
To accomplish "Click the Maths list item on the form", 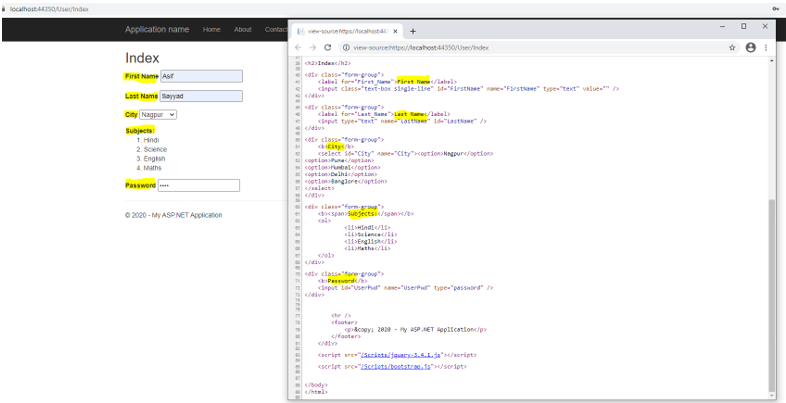I will click(x=152, y=168).
